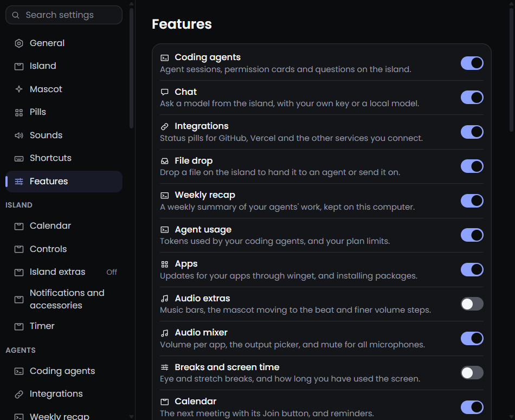Click the "Off" label beside Island extras
This screenshot has width=515, height=420.
(112, 272)
